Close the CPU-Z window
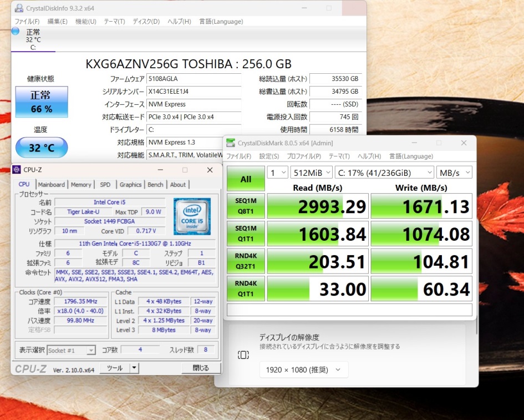This screenshot has width=524, height=420. coord(210,170)
